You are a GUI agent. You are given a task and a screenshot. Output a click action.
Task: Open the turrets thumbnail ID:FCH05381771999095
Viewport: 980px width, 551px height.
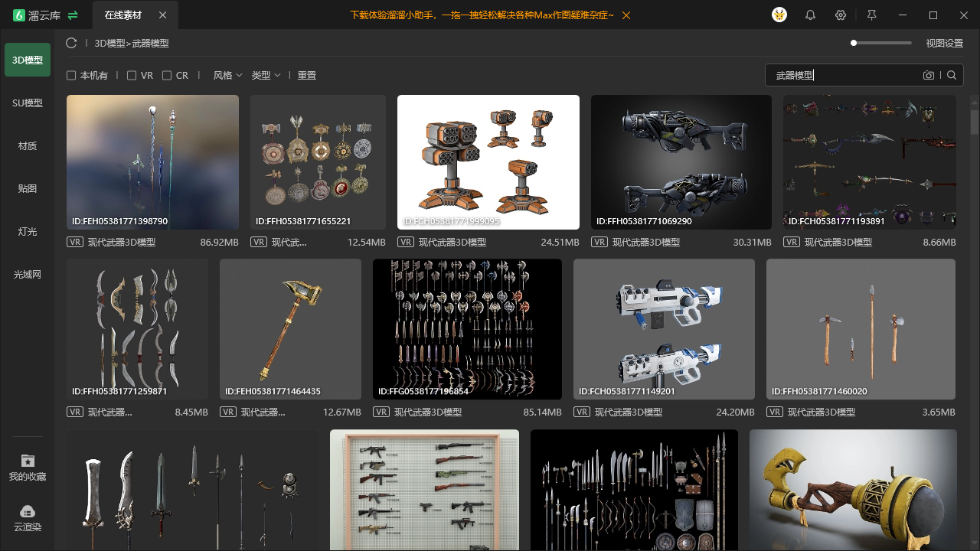488,162
